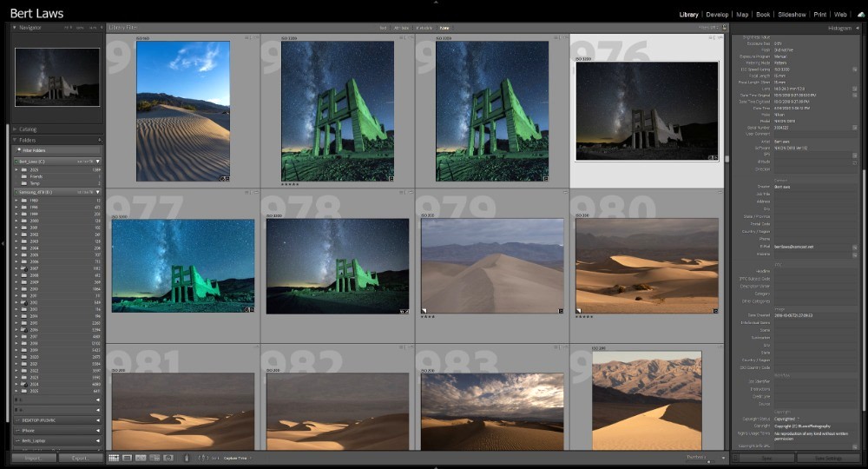Adjust the Thumbnails size slider
This screenshot has height=469, width=868.
710,461
